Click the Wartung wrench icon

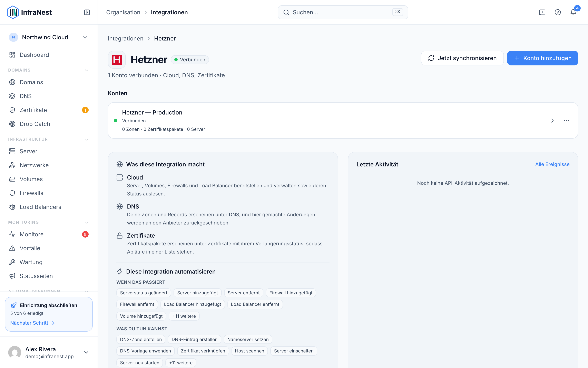(x=12, y=262)
